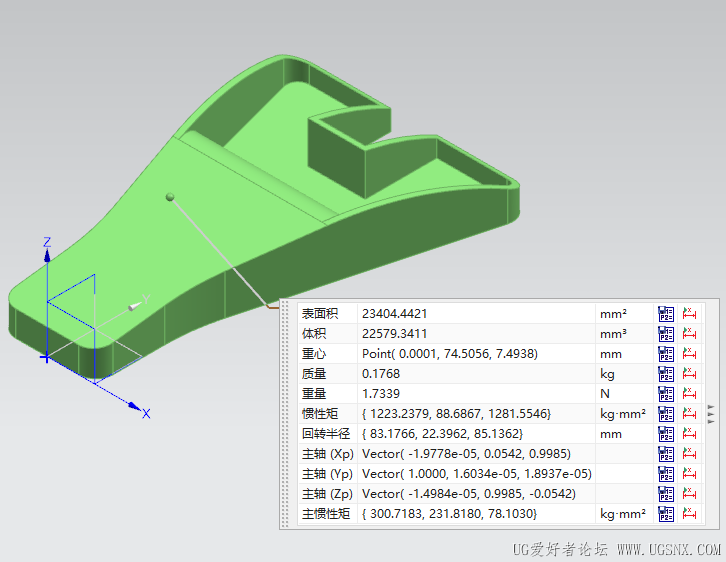This screenshot has height=562, width=726.
Task: Click the red dimension icon in the 重量 row
Action: pyautogui.click(x=689, y=393)
